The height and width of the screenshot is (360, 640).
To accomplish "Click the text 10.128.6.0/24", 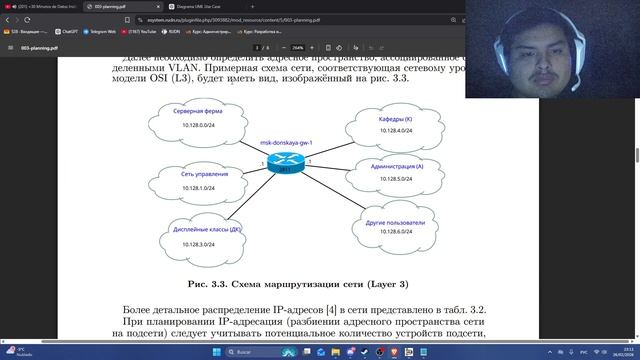I will pos(396,231).
